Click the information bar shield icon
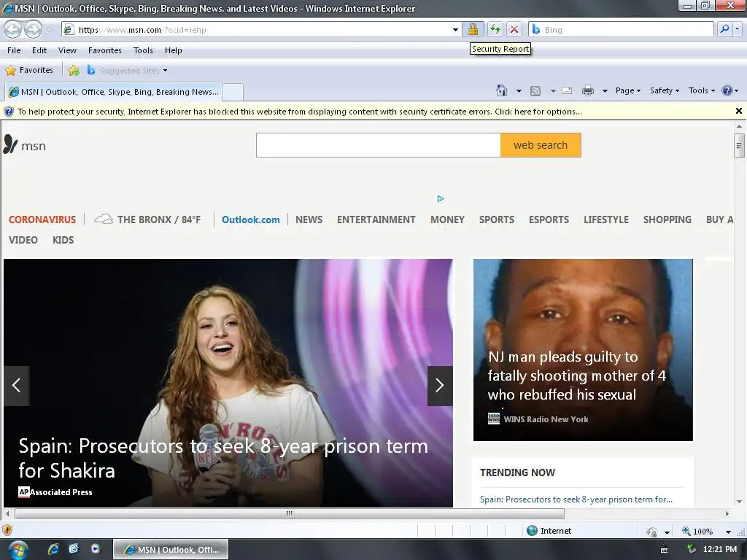Viewport: 747px width, 560px height. 9,112
